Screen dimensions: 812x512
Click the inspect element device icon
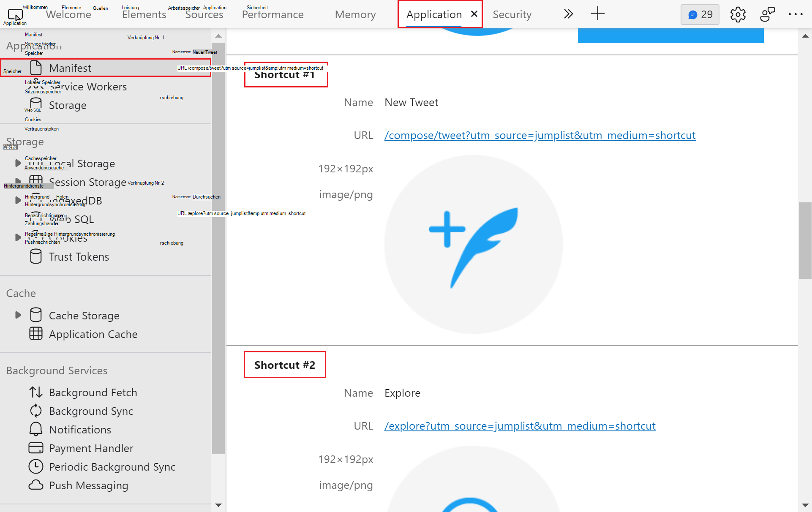point(15,15)
